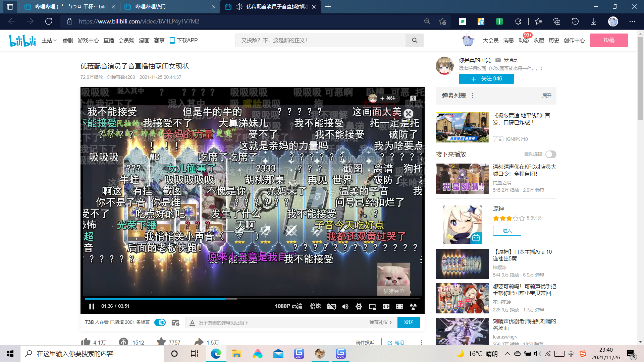Viewport: 644px width, 362px height.
Task: Open File Explorer from taskbar
Action: 236,354
